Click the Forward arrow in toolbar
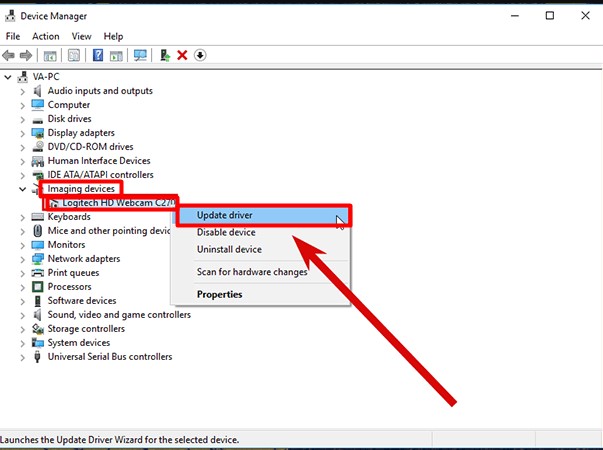Image resolution: width=603 pixels, height=450 pixels. [27, 55]
